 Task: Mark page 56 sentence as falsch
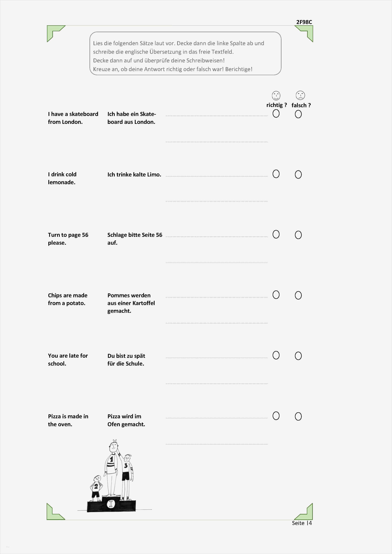pyautogui.click(x=298, y=235)
